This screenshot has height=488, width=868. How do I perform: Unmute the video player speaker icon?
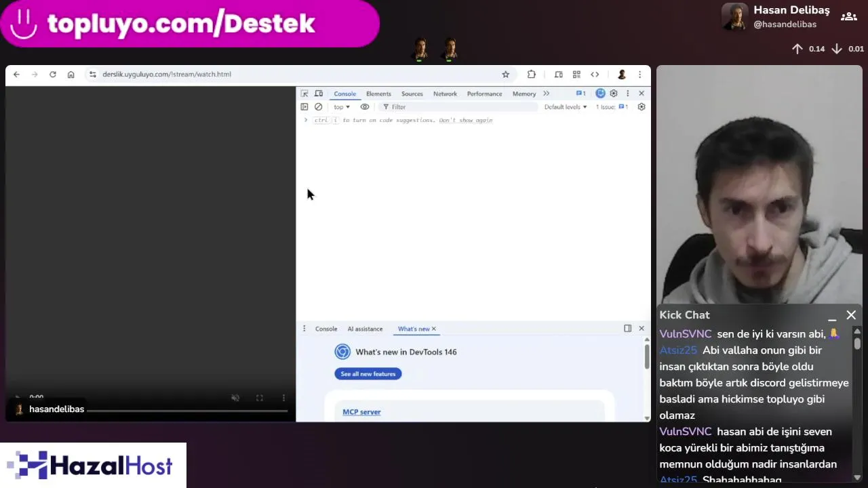click(235, 398)
